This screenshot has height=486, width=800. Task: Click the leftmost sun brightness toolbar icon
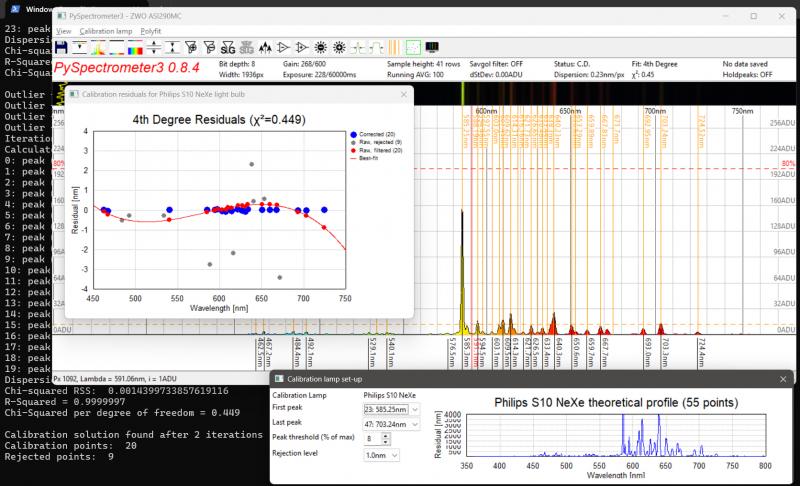click(x=321, y=46)
